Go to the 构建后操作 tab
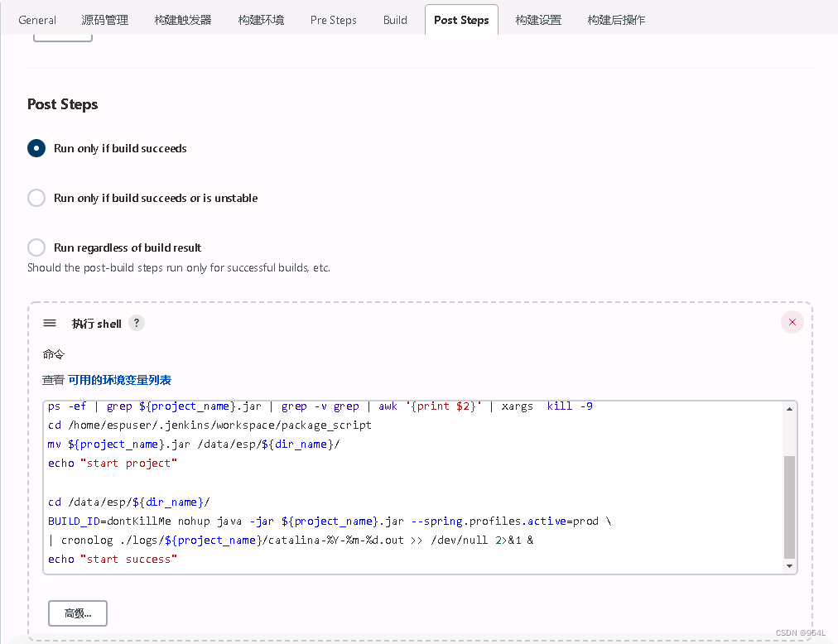The height and width of the screenshot is (644, 838). pos(616,20)
